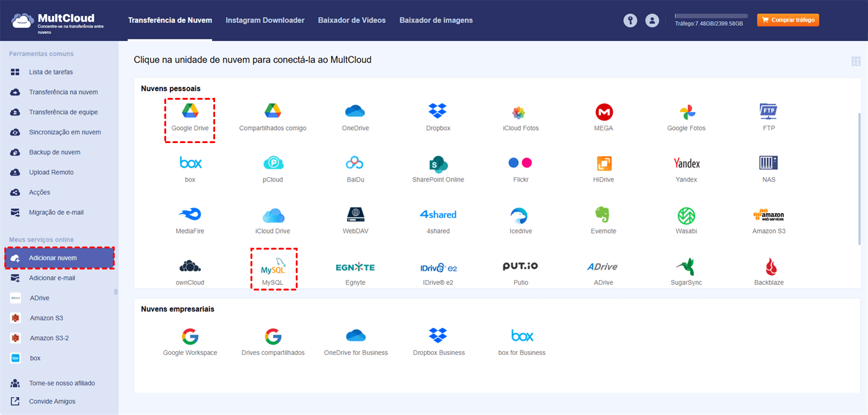The width and height of the screenshot is (868, 415).
Task: Open Upload Remoto in sidebar
Action: (51, 172)
